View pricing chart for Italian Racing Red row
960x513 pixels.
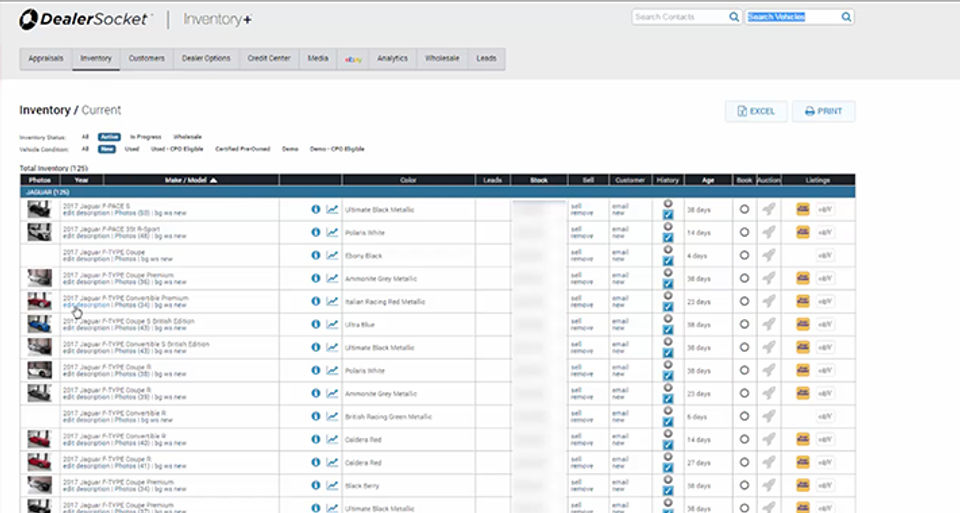[x=332, y=301]
